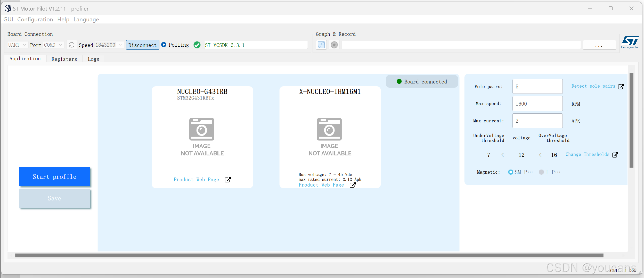Open the Change Thresholds link

(x=587, y=154)
